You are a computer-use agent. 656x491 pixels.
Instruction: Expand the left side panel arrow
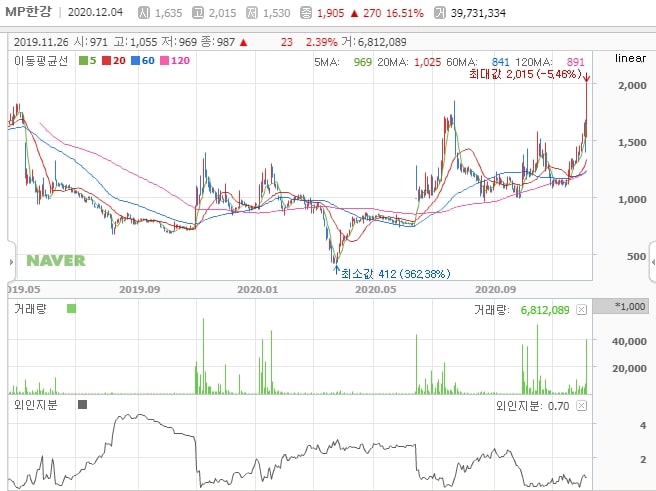[x=11, y=262]
